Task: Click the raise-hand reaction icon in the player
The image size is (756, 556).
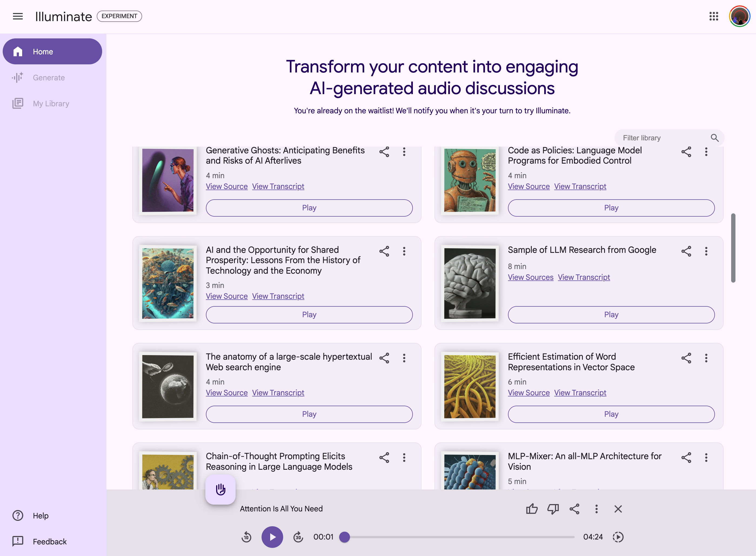Action: point(220,490)
